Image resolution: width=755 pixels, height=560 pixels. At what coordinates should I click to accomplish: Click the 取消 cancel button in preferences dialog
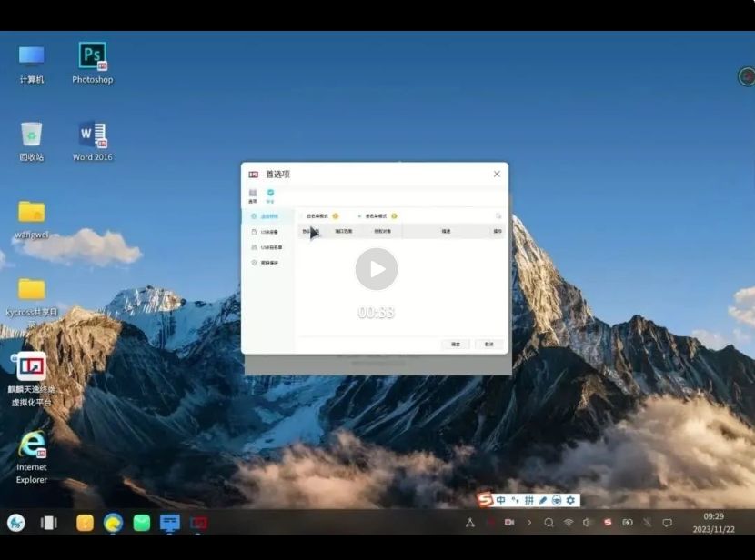tap(488, 345)
